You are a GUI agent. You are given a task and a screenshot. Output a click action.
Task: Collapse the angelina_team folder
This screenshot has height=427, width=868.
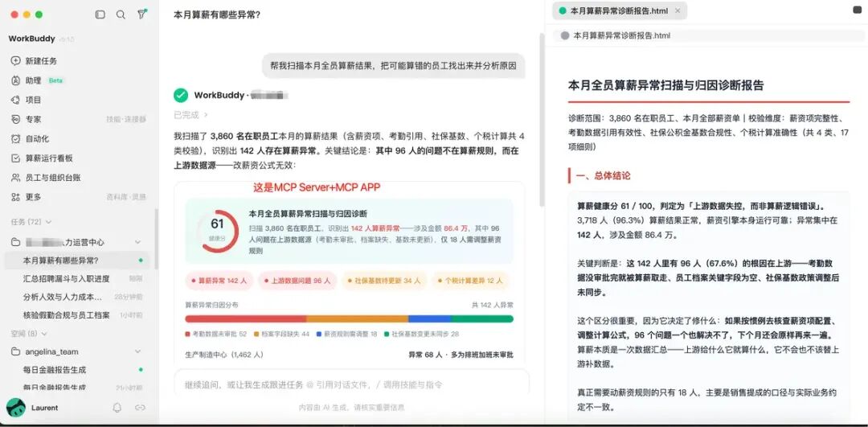coord(138,351)
